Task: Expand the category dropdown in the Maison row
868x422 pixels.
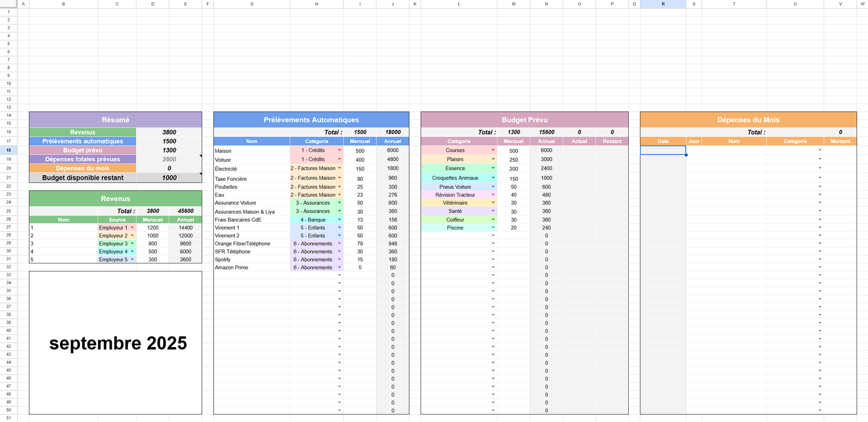Action: pyautogui.click(x=340, y=150)
